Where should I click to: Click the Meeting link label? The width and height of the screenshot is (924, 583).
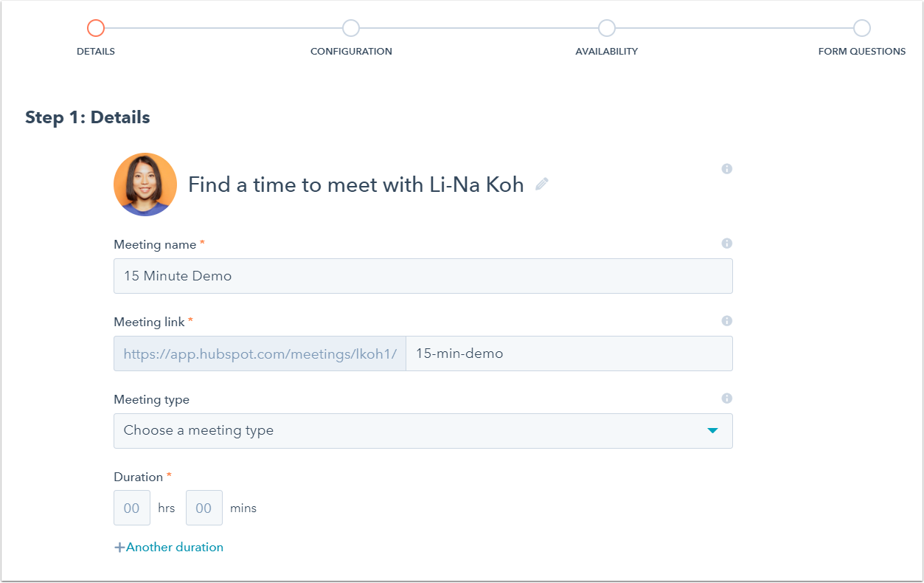[149, 322]
